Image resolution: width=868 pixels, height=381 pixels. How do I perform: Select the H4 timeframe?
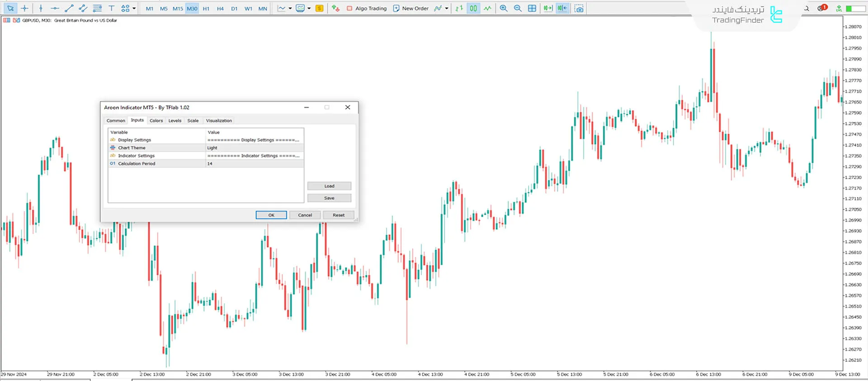click(220, 8)
